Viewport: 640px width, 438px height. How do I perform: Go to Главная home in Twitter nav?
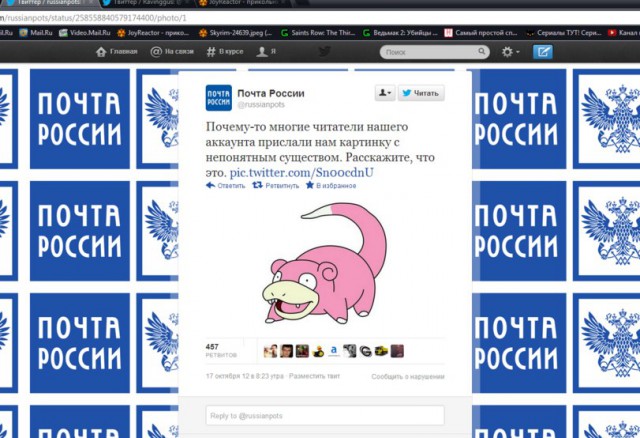[x=116, y=52]
